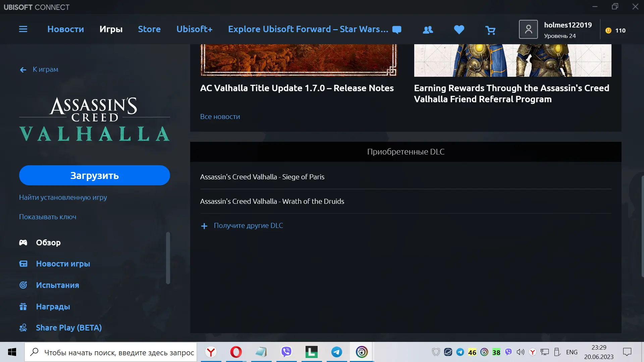The width and height of the screenshot is (644, 362).
Task: Open the Windows notification center
Action: point(627,352)
